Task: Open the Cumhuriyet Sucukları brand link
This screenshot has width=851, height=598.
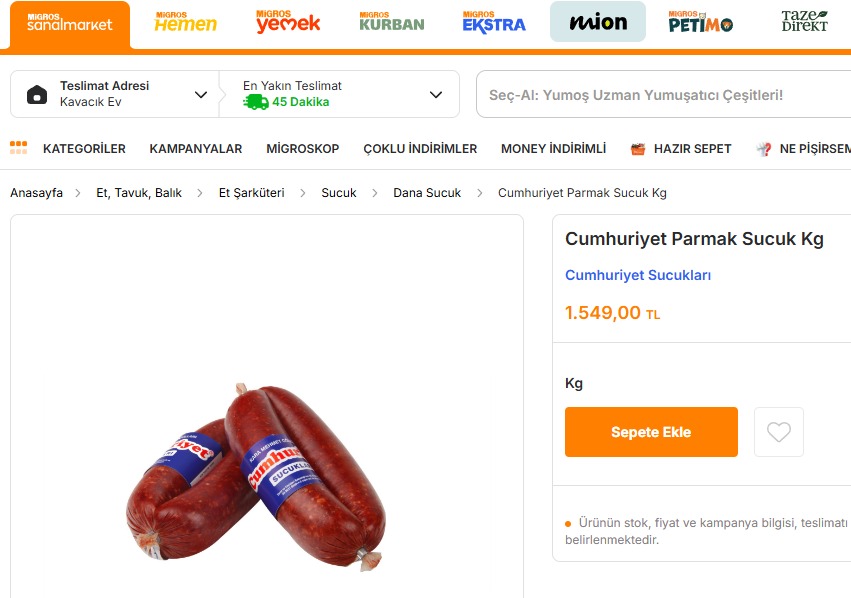Action: (638, 275)
